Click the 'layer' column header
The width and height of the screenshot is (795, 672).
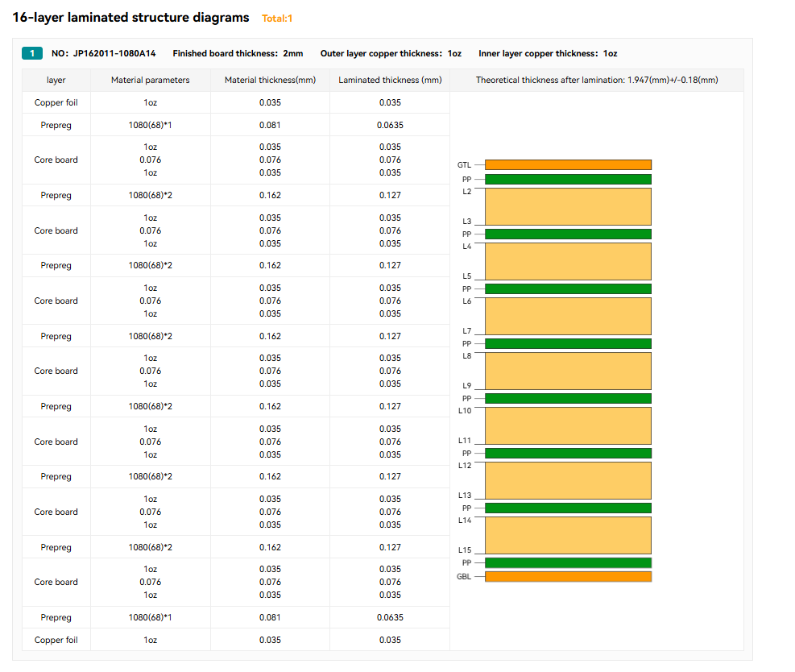pos(56,81)
